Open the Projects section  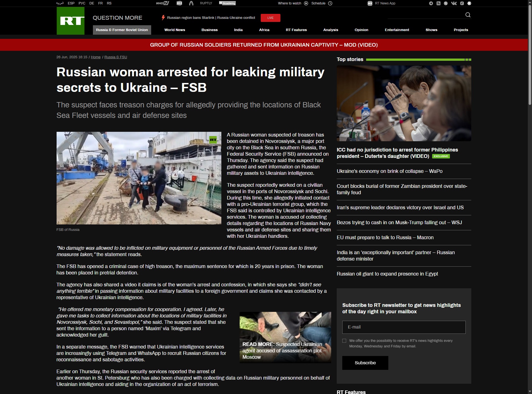click(461, 30)
